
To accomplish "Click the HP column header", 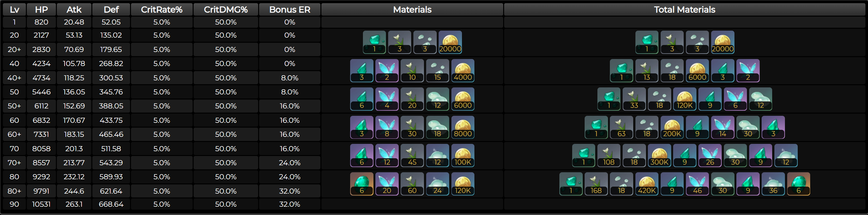I will click(42, 10).
